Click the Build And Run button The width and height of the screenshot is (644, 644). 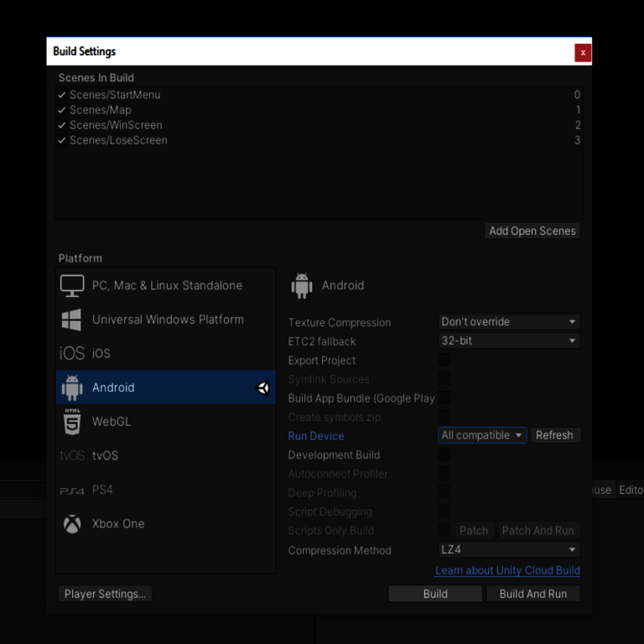533,594
